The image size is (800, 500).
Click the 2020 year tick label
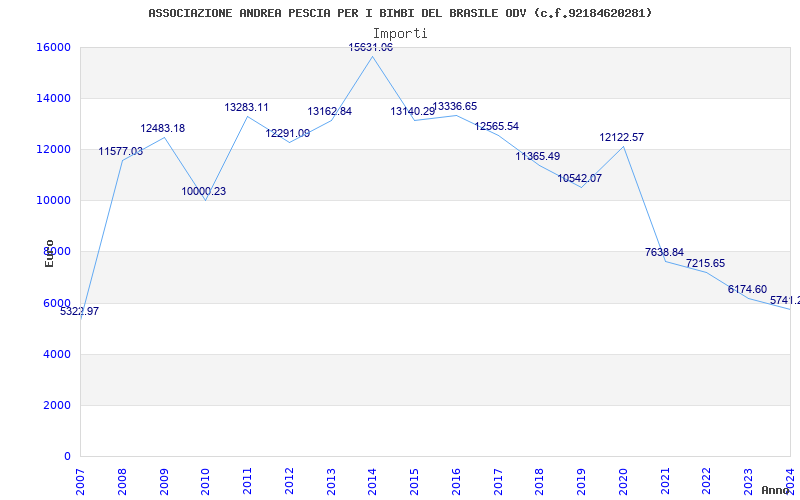tap(622, 479)
